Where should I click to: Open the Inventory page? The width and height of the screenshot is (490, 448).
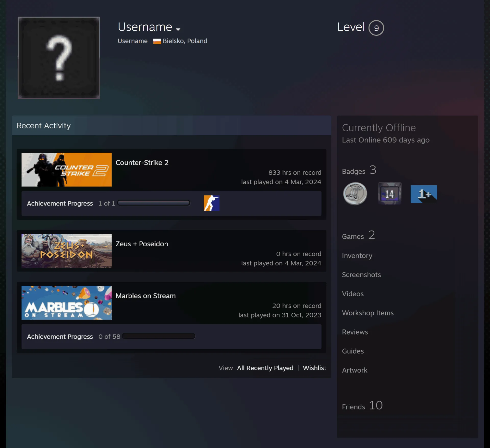pyautogui.click(x=357, y=255)
